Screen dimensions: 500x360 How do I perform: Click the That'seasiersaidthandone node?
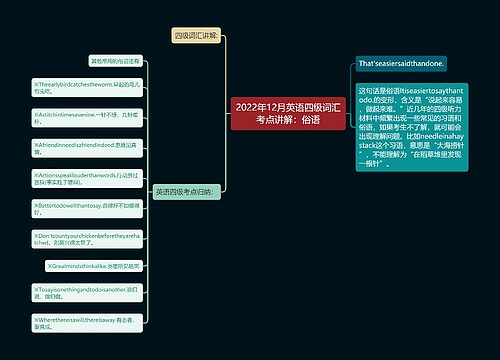tap(401, 63)
